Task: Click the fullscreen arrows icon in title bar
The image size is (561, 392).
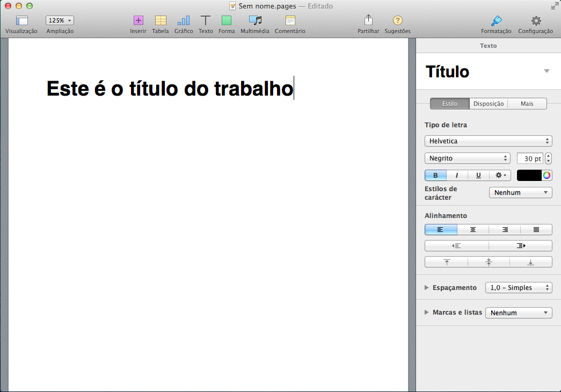Action: [x=555, y=6]
